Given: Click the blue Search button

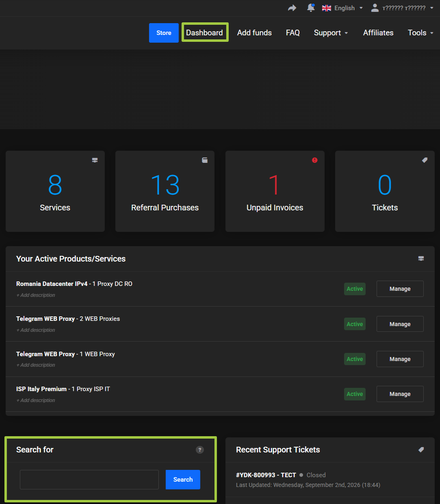Looking at the screenshot, I should click(x=183, y=480).
